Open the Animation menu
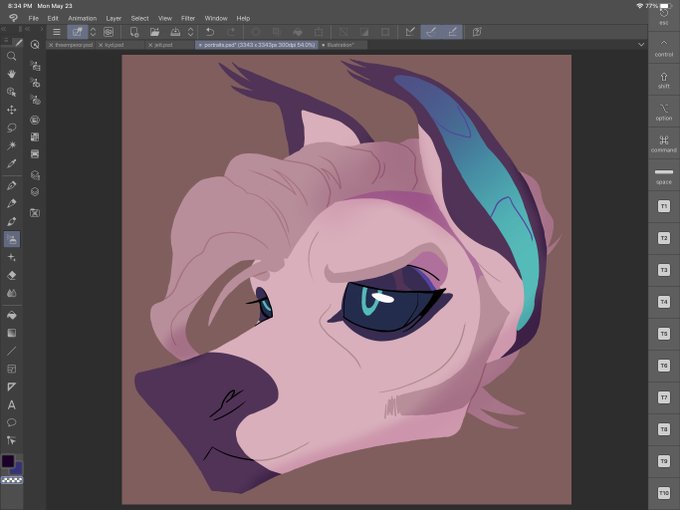This screenshot has width=680, height=510. click(x=82, y=19)
